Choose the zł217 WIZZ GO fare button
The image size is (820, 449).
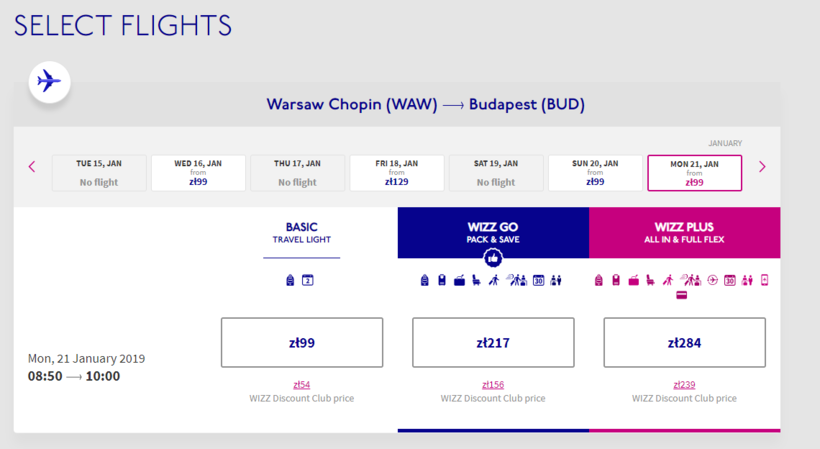[493, 342]
